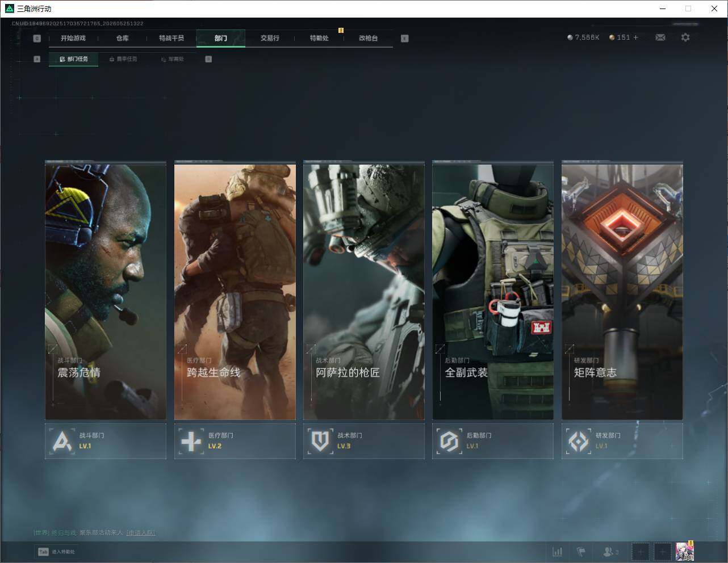Open the 震荡危情 combat mission card
Viewport: 728px width, 563px height.
click(x=106, y=291)
